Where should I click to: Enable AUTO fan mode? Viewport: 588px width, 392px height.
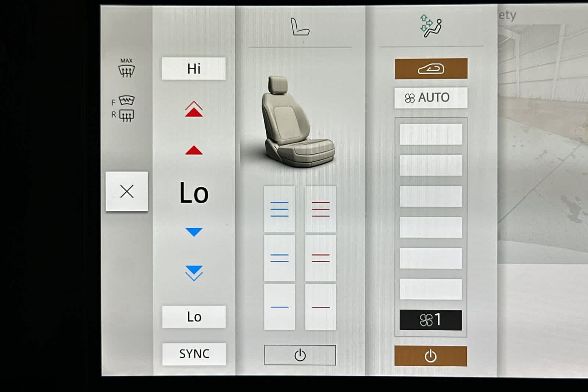click(x=431, y=98)
